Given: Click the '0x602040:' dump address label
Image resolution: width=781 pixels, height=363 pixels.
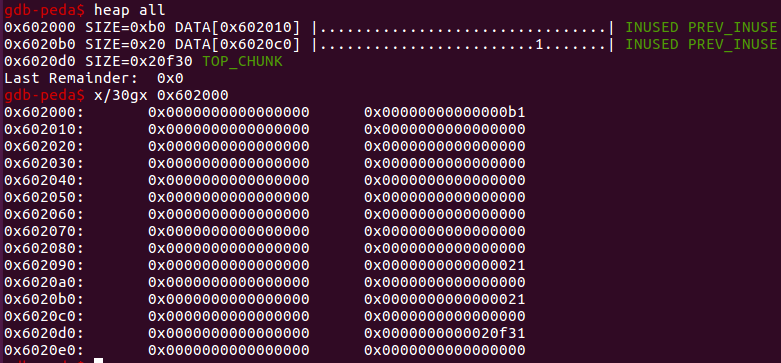Looking at the screenshot, I should point(44,180).
